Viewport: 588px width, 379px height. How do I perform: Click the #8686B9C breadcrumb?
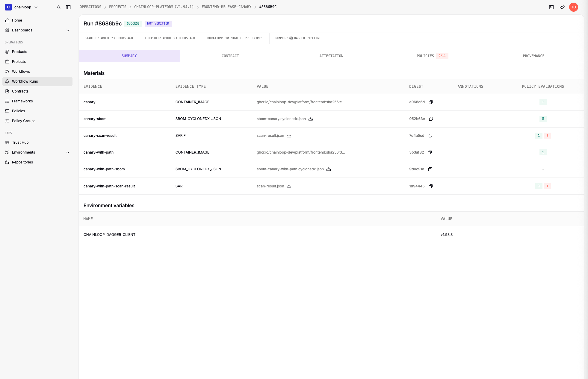click(268, 7)
